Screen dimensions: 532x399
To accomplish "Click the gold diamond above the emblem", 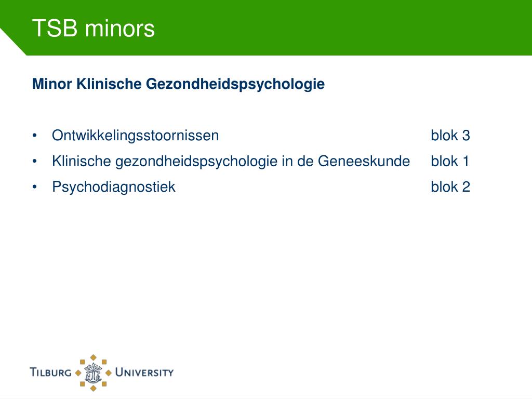I will tap(94, 357).
